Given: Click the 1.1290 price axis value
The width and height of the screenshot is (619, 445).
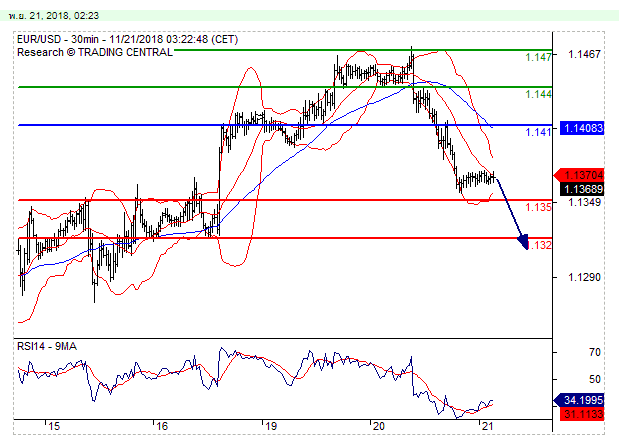Looking at the screenshot, I should tap(584, 277).
